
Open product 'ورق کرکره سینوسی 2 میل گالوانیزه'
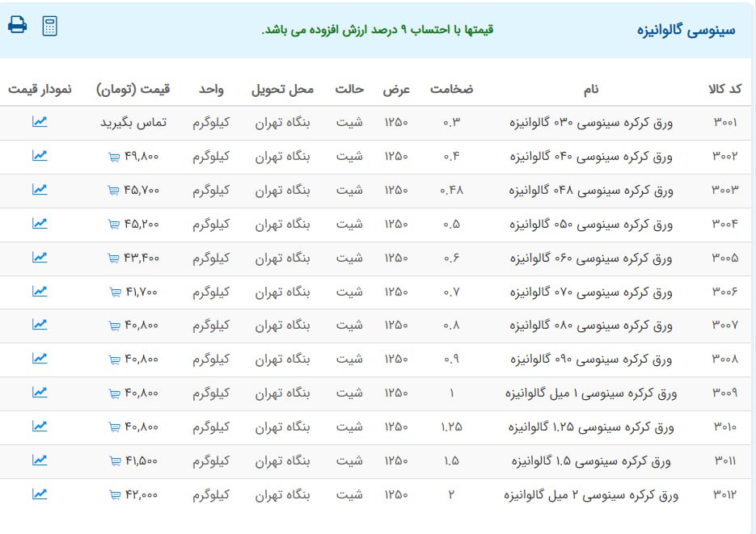tap(590, 494)
